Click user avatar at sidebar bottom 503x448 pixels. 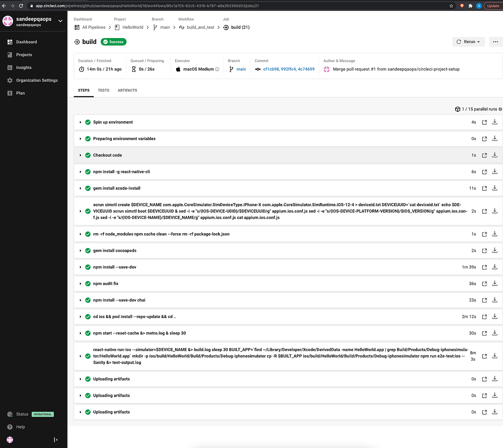10,440
